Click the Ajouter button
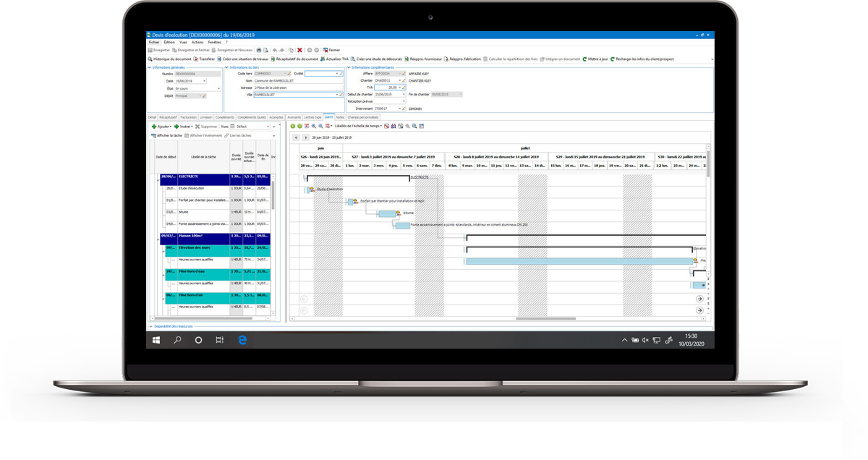 tap(161, 126)
